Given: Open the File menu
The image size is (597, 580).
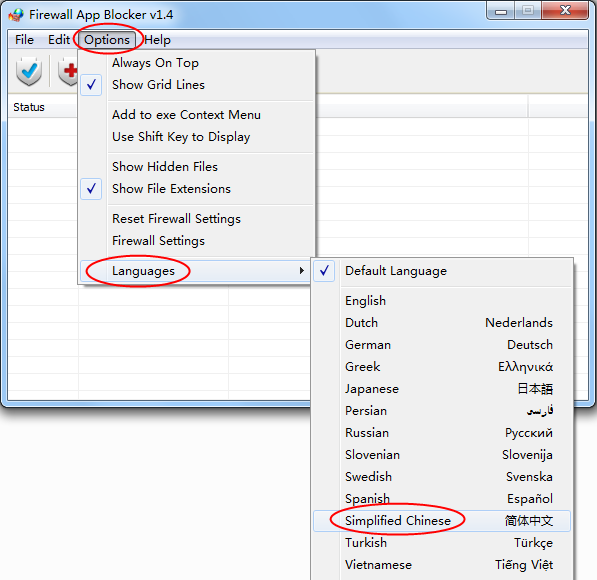Looking at the screenshot, I should pos(24,40).
